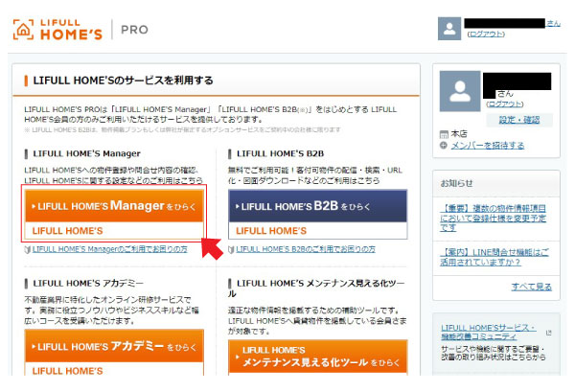The height and width of the screenshot is (392, 575).
Task: Click すべて見る in the お知らせ panel
Action: 531,287
